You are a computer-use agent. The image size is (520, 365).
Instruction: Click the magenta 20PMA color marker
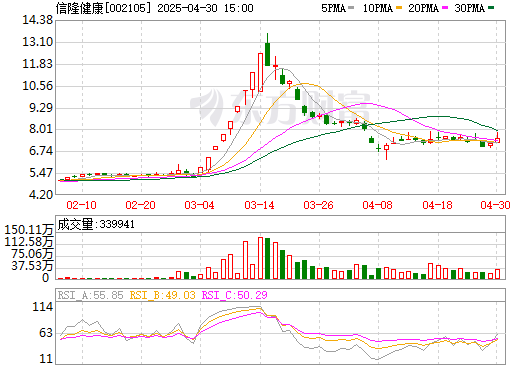click(x=445, y=8)
